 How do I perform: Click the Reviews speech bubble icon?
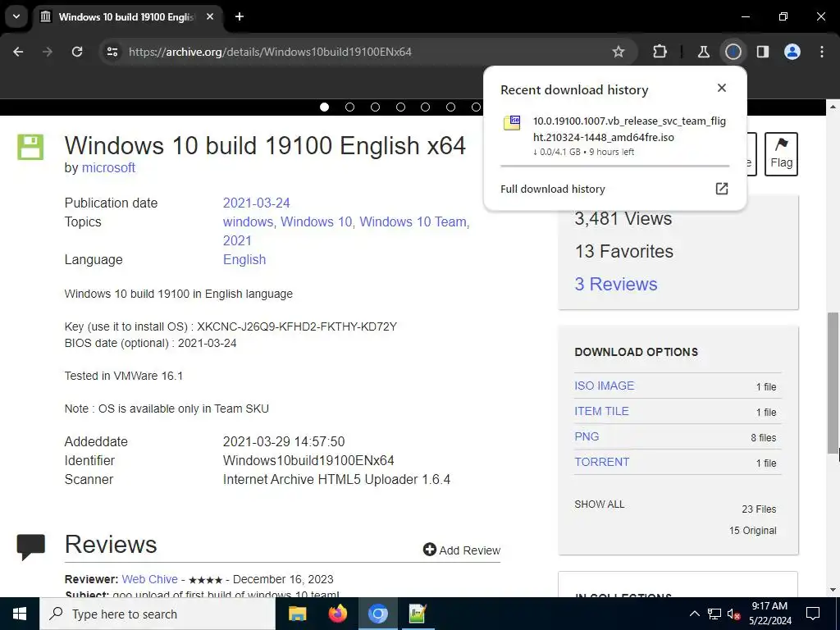coord(30,546)
